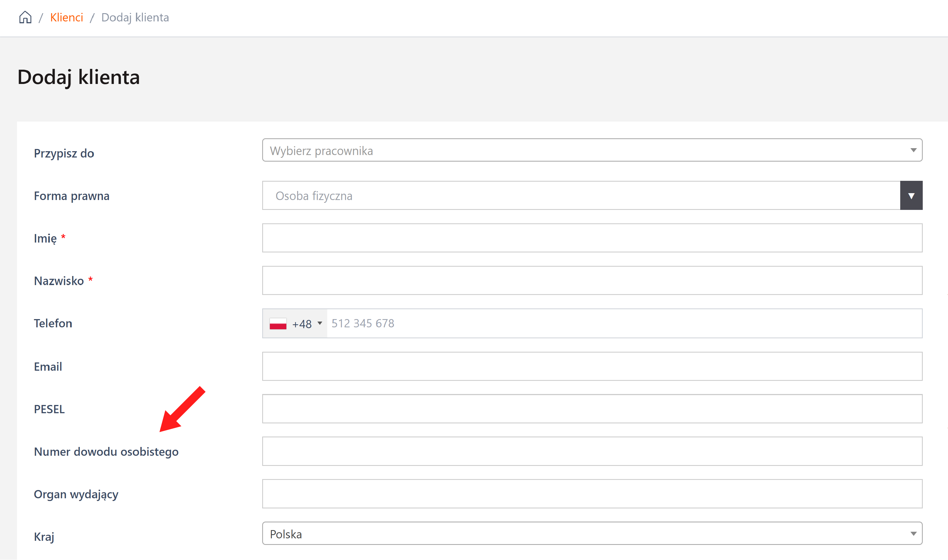Focus the Email input field
Image resolution: width=948 pixels, height=560 pixels.
tap(592, 366)
